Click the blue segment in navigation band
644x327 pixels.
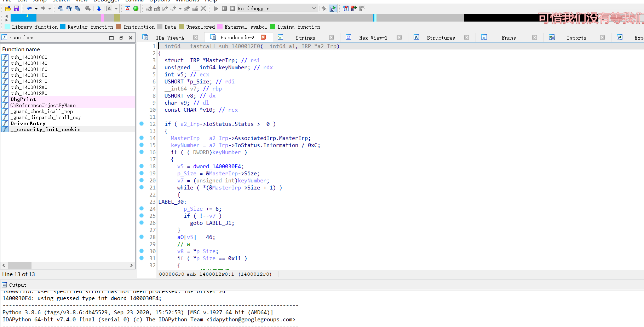(23, 18)
